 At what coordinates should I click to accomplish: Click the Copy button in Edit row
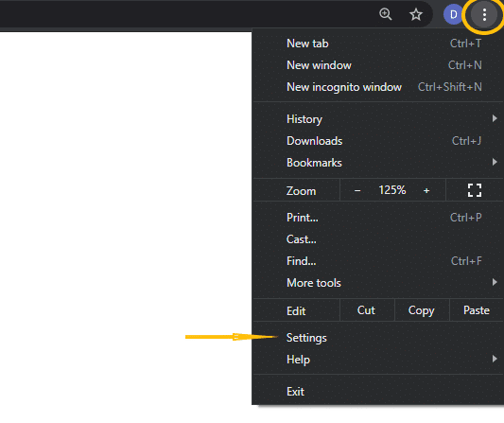click(x=422, y=310)
